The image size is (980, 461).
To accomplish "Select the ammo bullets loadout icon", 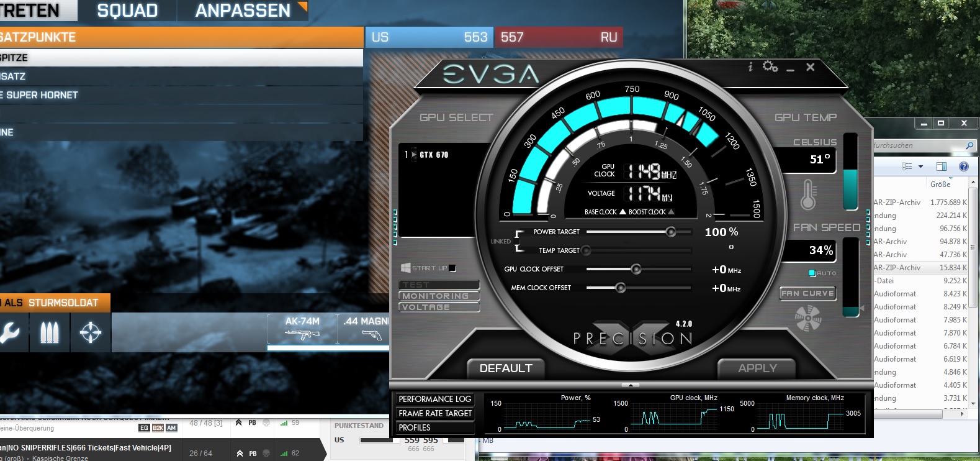I will click(x=50, y=332).
